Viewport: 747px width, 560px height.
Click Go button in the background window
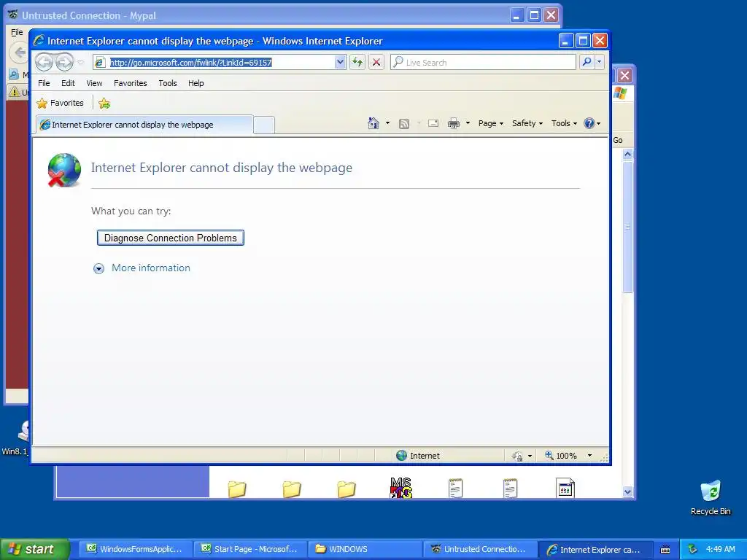click(618, 140)
